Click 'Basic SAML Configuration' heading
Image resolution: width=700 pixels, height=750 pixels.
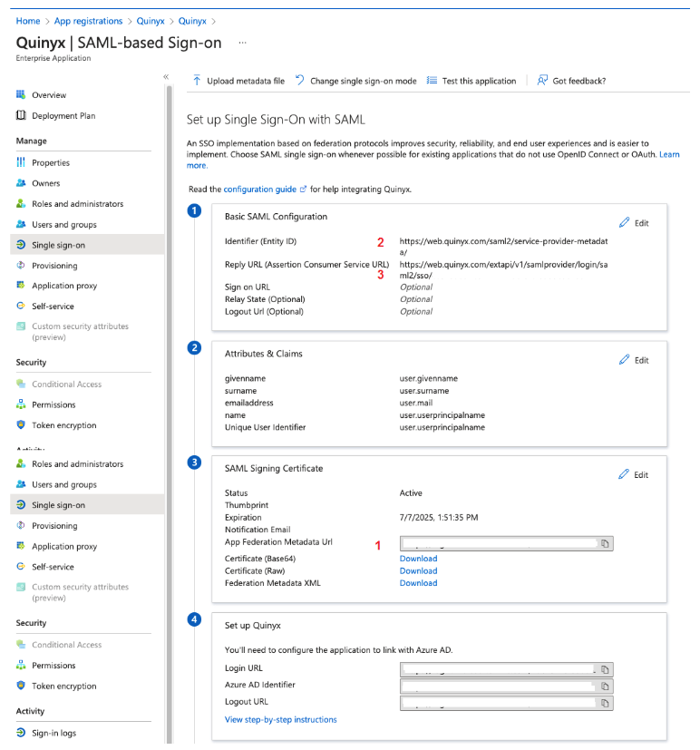coord(276,216)
